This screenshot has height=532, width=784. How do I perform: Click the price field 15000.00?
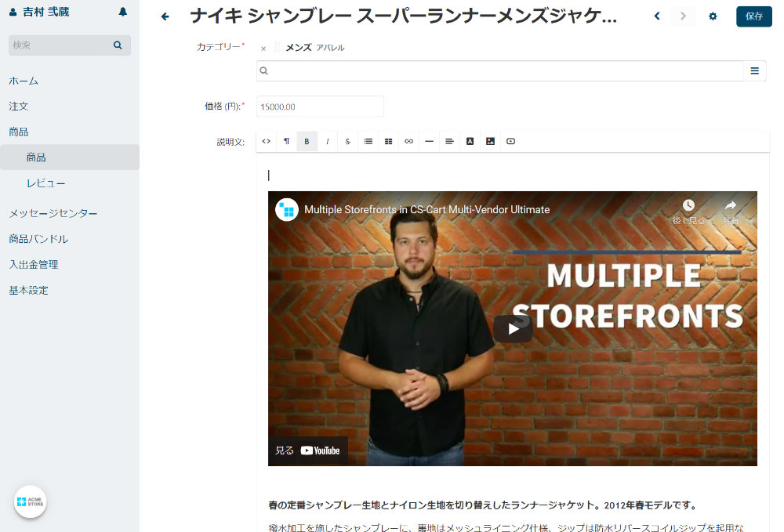point(320,107)
